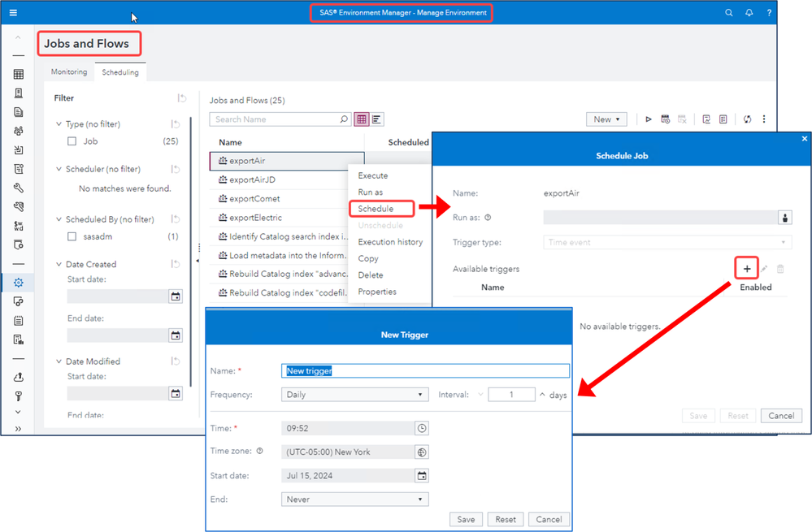
Task: Open the New dropdown button
Action: (x=606, y=119)
